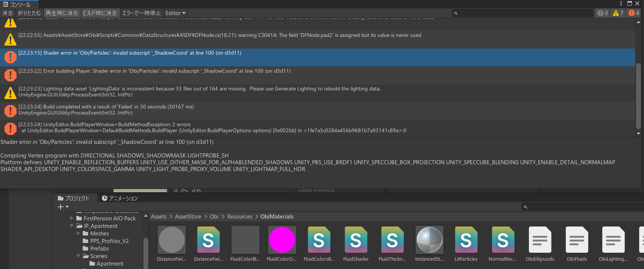The image size is (644, 269).
Task: Select the InstancedSt... sphere material icon
Action: (429, 240)
